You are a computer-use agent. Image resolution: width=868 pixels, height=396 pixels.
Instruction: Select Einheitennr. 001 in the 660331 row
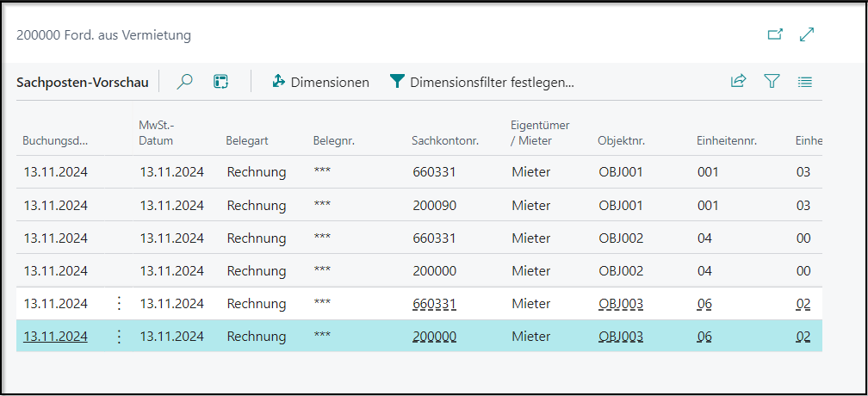(x=708, y=172)
